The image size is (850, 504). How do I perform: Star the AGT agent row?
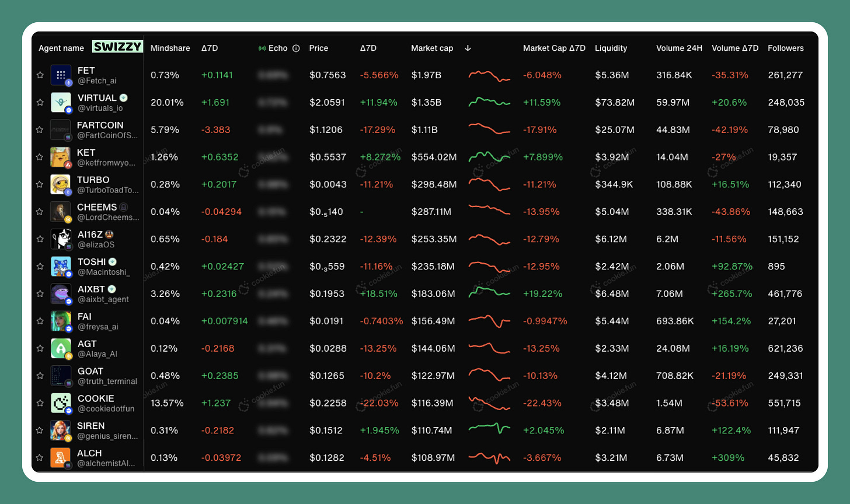(x=40, y=349)
